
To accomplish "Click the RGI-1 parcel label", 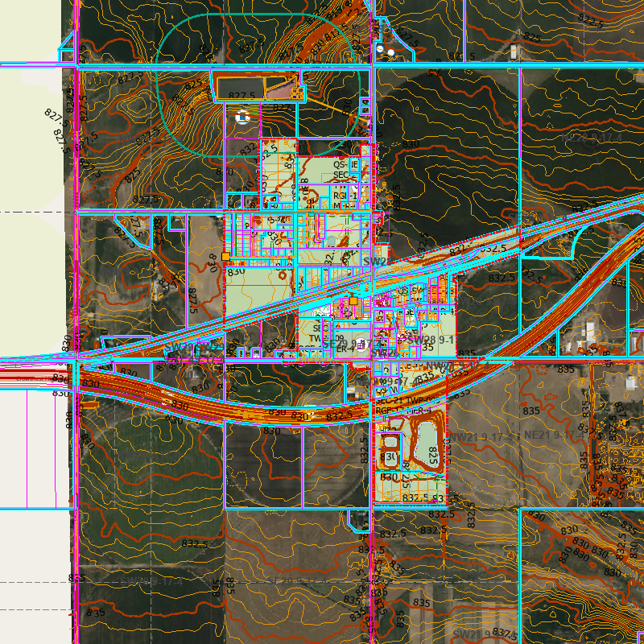I will coord(345,195).
